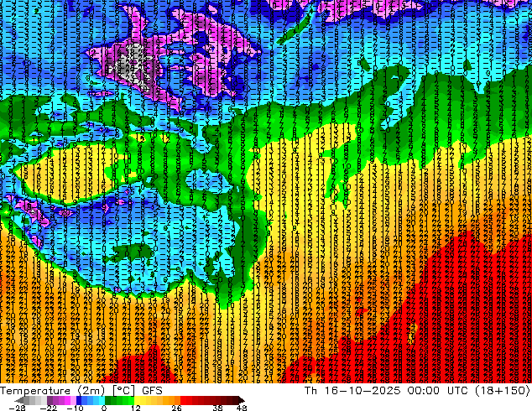Click the '[°C]' unit label
Image resolution: width=532 pixels, height=411 pixels.
coord(123,391)
